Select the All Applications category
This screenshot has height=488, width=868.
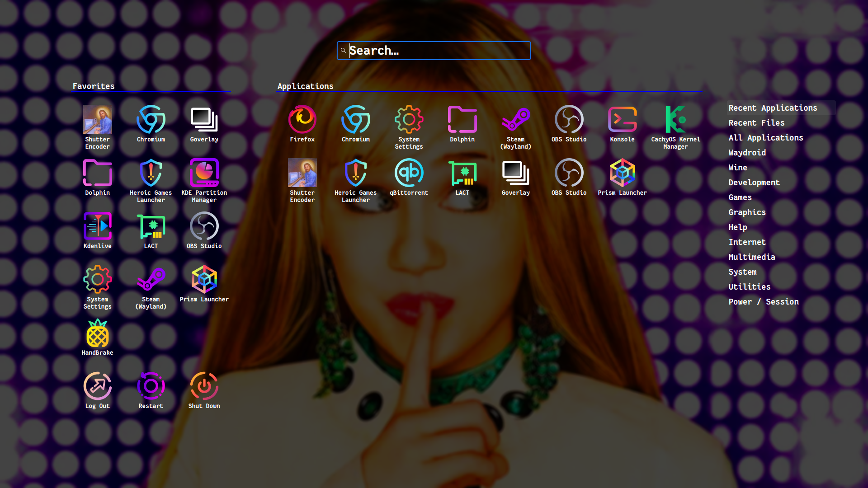765,138
